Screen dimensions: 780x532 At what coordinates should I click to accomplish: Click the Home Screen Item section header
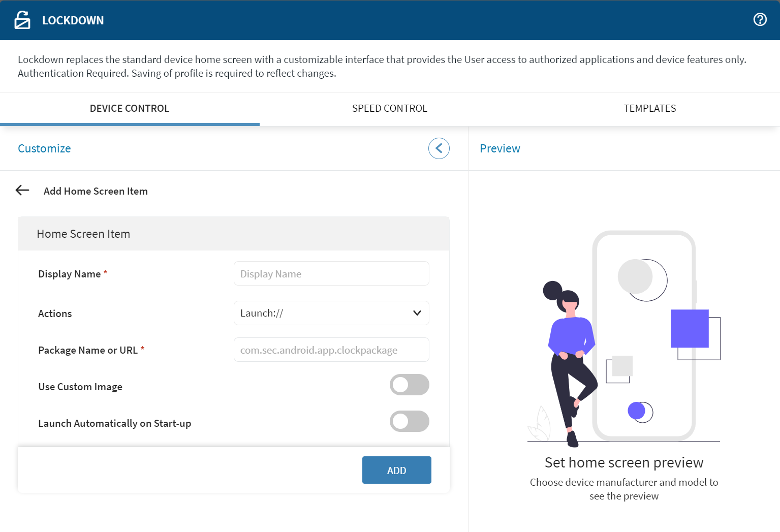tap(83, 234)
